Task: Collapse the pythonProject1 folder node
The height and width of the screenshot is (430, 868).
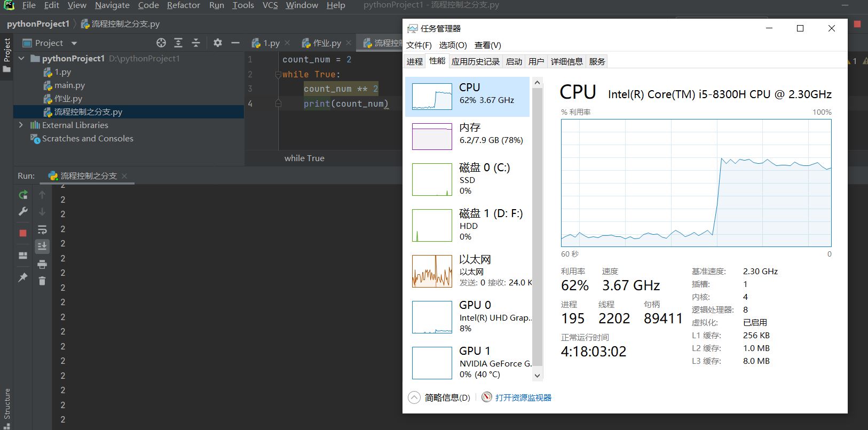Action: (x=21, y=58)
